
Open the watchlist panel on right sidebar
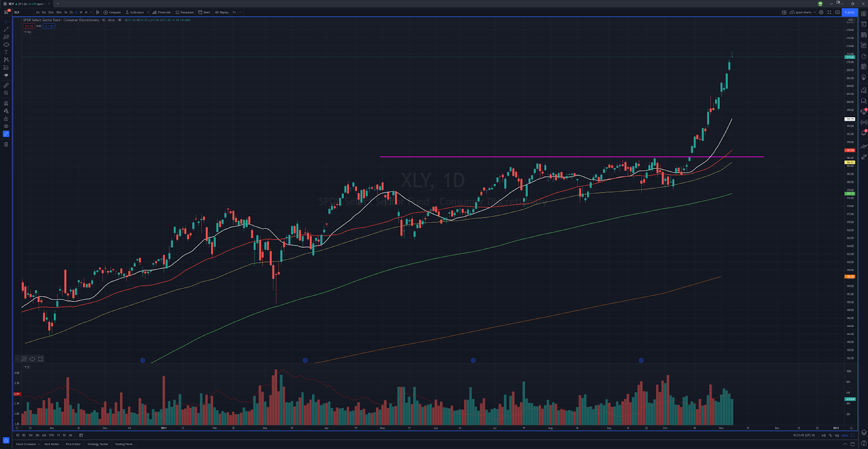[864, 14]
